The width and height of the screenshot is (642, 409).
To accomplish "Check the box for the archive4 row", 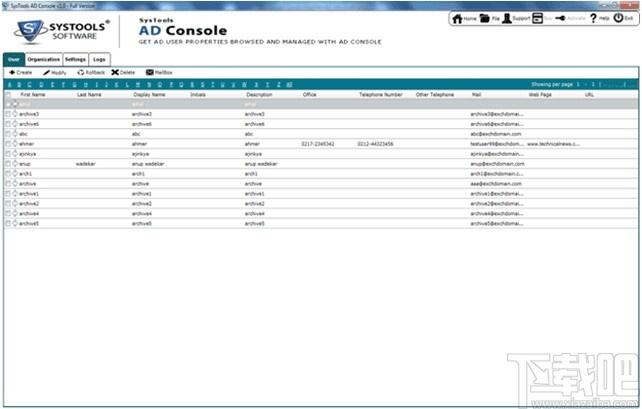I will [8, 213].
